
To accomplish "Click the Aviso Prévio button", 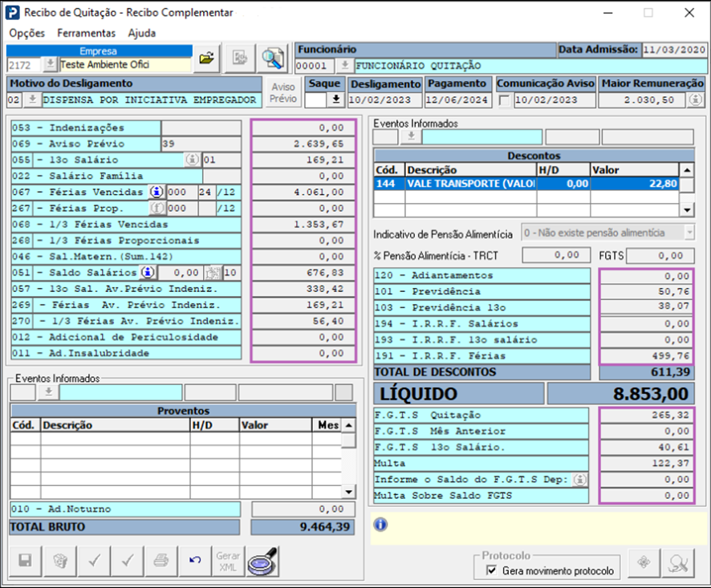I will (x=283, y=91).
